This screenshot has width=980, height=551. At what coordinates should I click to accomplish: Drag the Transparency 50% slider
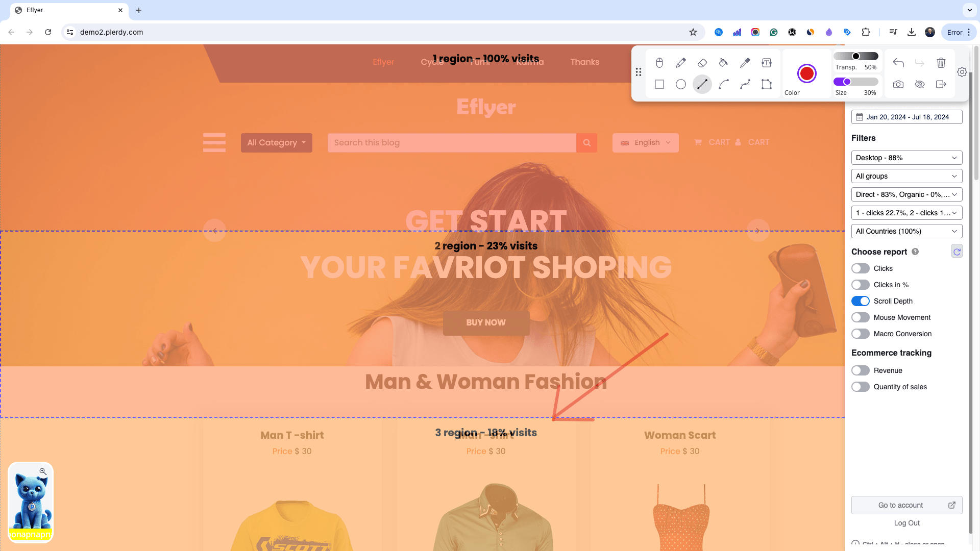pyautogui.click(x=855, y=55)
